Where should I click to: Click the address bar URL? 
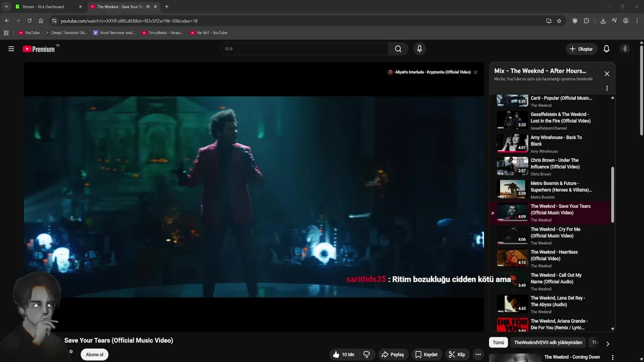click(x=129, y=21)
